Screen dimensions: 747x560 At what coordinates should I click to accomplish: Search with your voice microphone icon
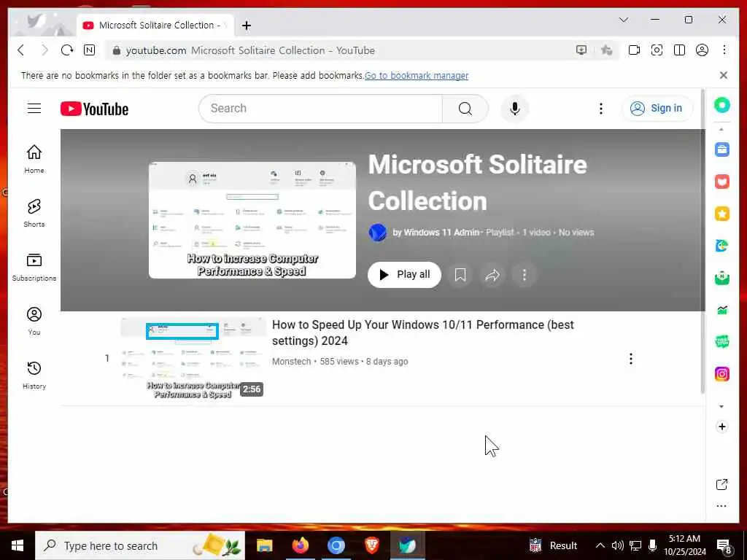(x=514, y=109)
